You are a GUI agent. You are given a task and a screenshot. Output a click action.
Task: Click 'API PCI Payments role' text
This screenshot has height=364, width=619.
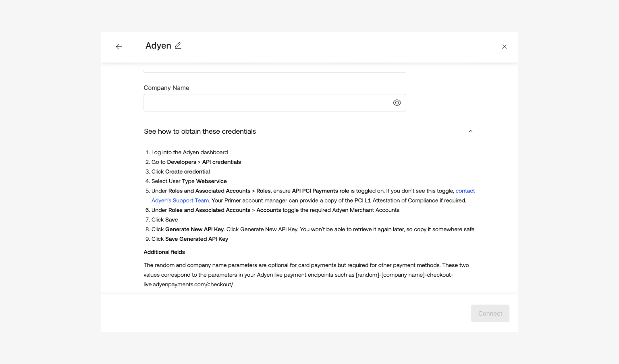pyautogui.click(x=320, y=191)
